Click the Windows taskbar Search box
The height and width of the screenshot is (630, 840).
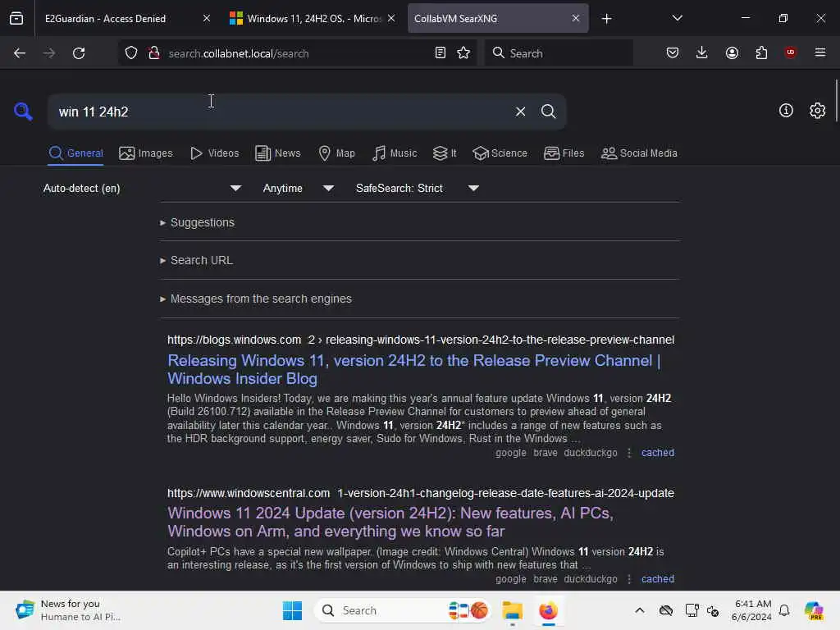pyautogui.click(x=402, y=610)
